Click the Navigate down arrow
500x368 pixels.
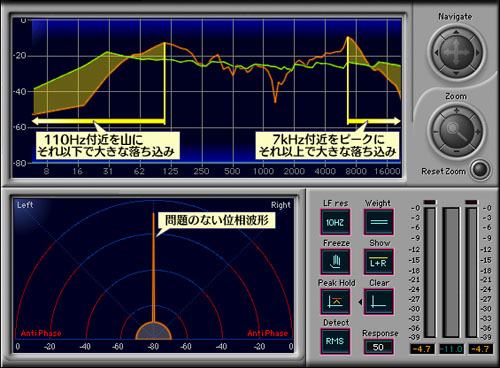pyautogui.click(x=456, y=73)
